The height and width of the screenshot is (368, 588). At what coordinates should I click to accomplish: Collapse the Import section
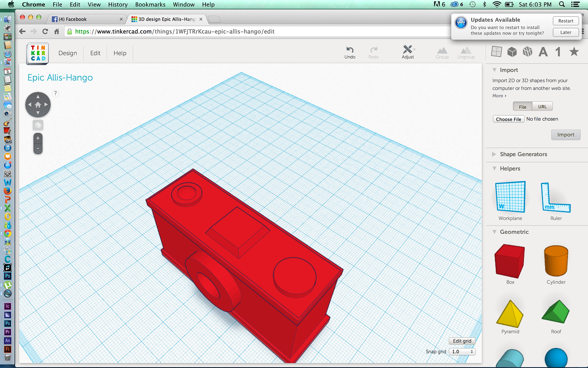[494, 70]
